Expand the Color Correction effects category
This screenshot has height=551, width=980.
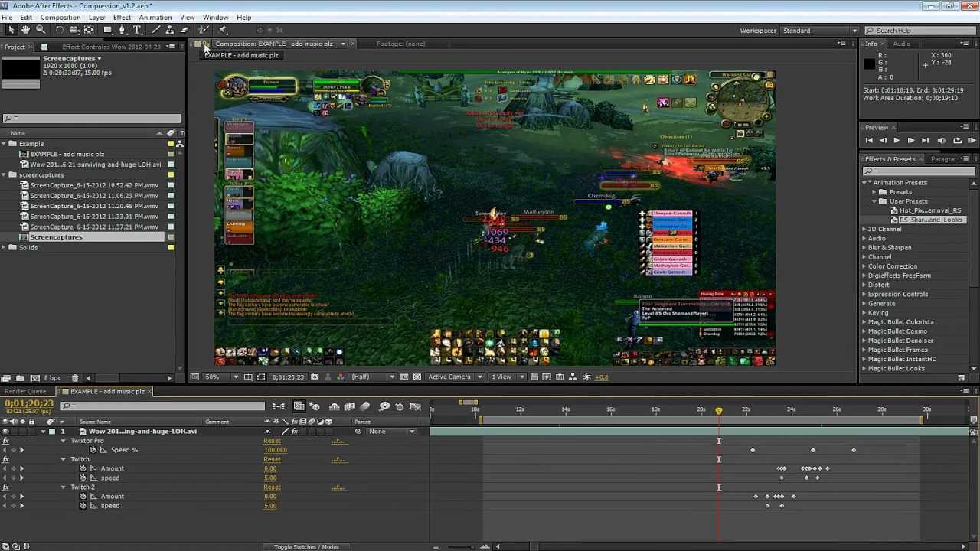(892, 266)
